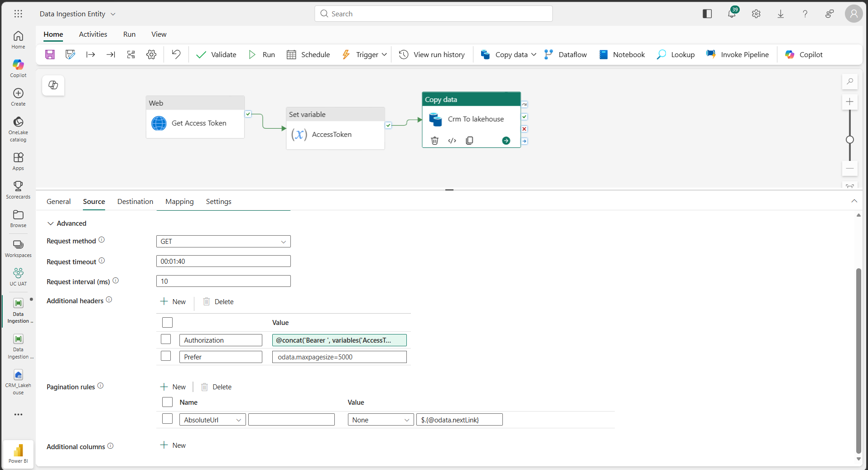Check the AbsoluteUrl pagination rule checkbox
Viewport: 868px width, 470px height.
click(x=167, y=419)
